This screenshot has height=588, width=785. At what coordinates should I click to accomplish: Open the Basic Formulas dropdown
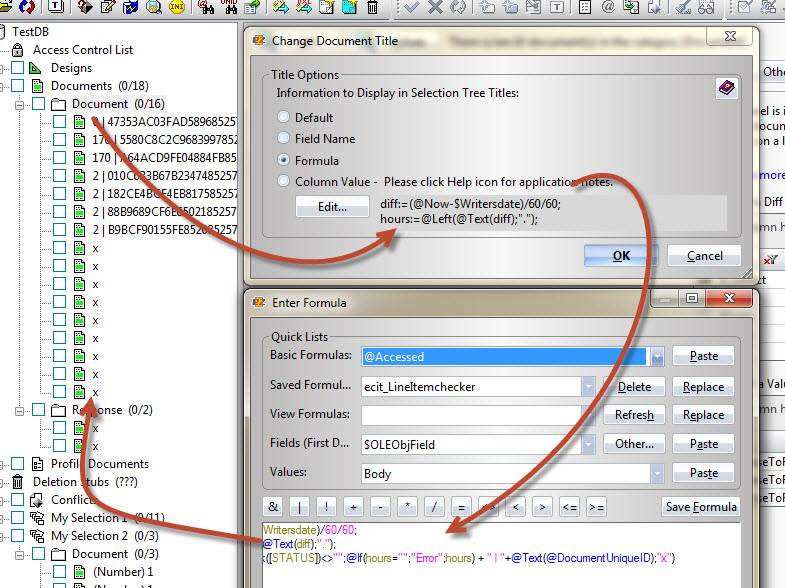(x=657, y=357)
